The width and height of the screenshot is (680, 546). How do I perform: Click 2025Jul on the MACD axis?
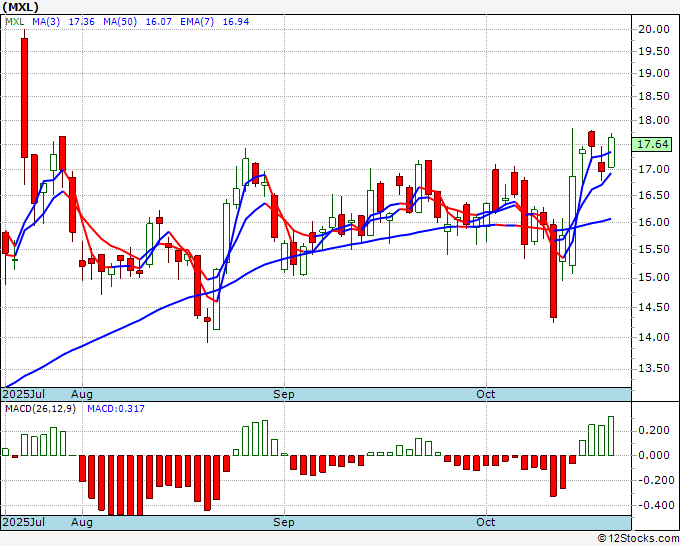(x=24, y=522)
